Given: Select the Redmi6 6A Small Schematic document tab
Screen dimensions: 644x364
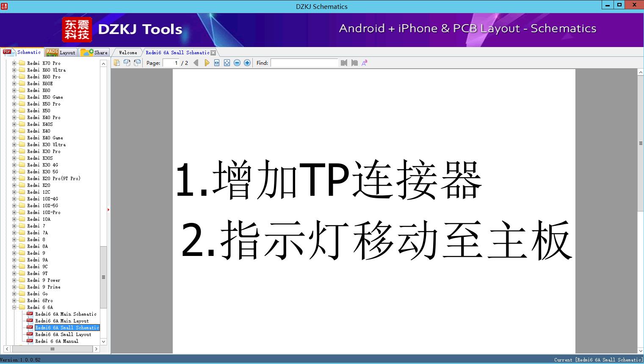Looking at the screenshot, I should 177,53.
